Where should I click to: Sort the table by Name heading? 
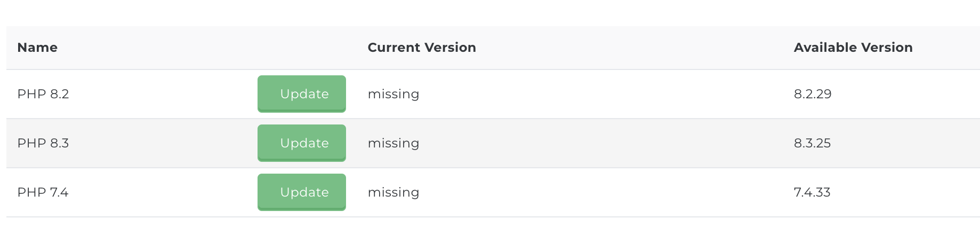[x=37, y=48]
